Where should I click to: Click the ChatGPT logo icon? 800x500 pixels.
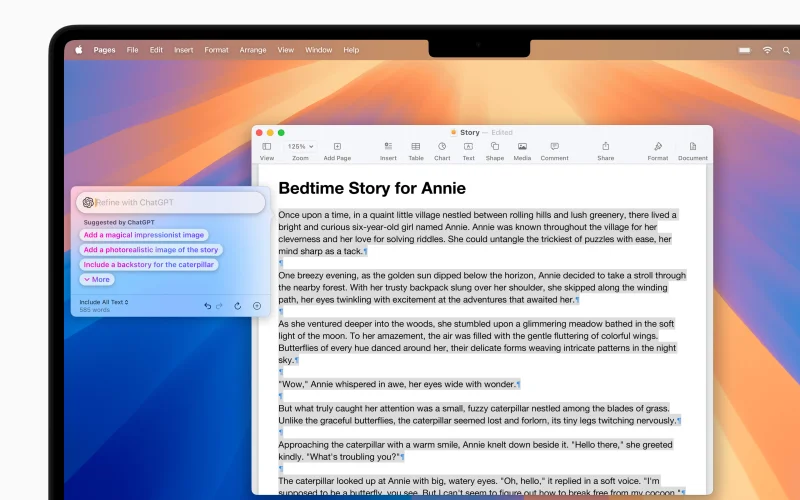88,203
